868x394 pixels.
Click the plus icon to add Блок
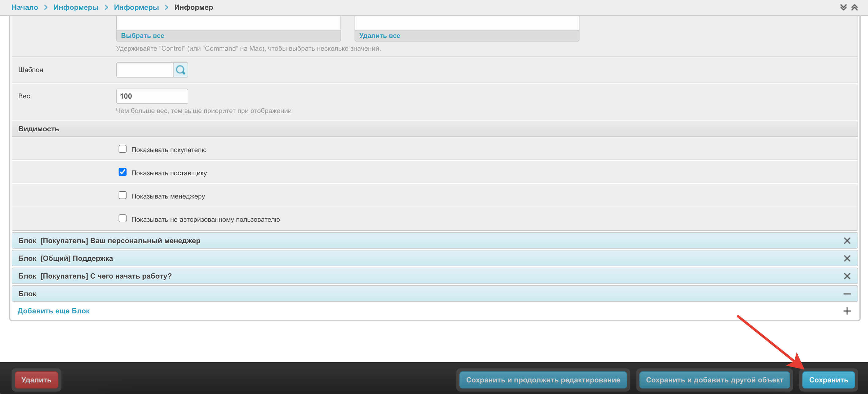coord(847,311)
